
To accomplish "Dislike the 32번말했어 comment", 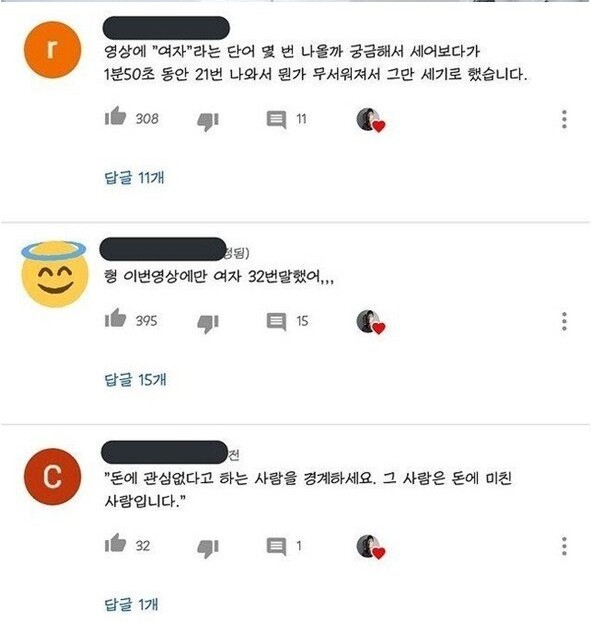I will pos(208,323).
